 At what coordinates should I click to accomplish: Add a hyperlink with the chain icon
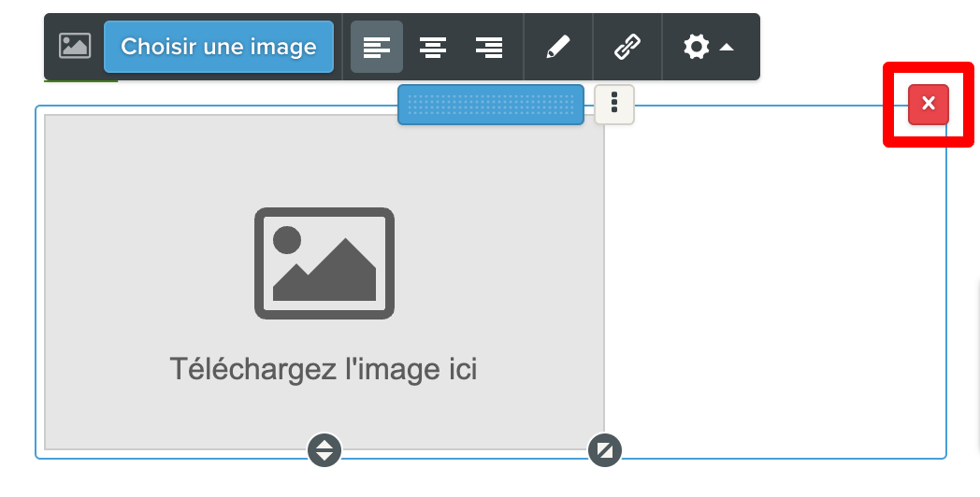point(627,47)
